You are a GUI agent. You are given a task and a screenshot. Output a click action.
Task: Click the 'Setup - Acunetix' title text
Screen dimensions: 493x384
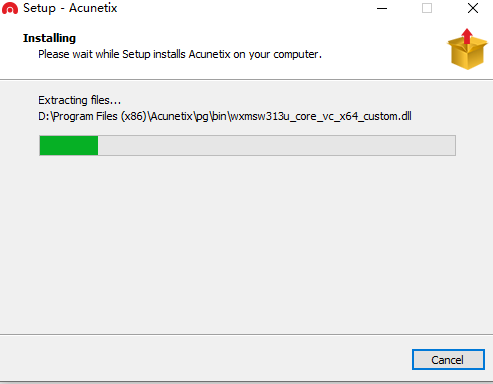tap(70, 8)
